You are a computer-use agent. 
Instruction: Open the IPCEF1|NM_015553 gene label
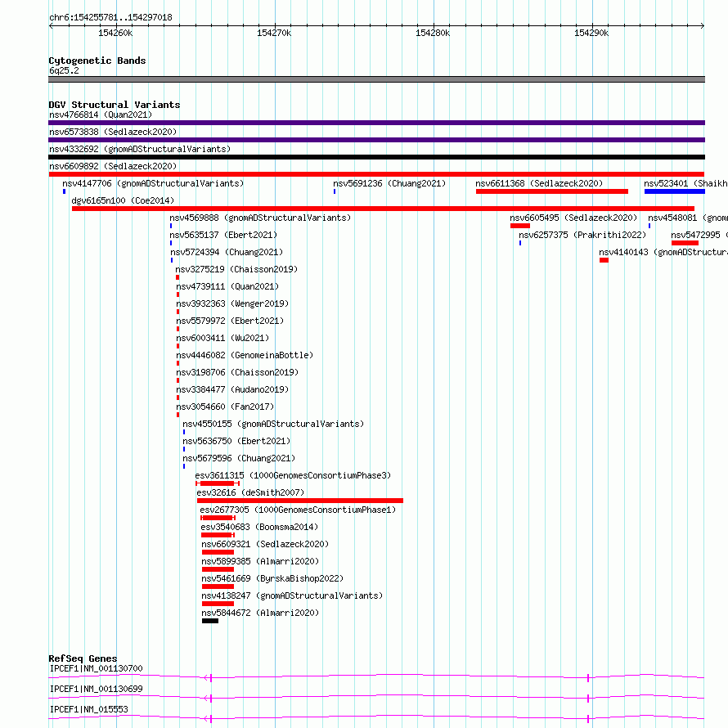(x=88, y=709)
